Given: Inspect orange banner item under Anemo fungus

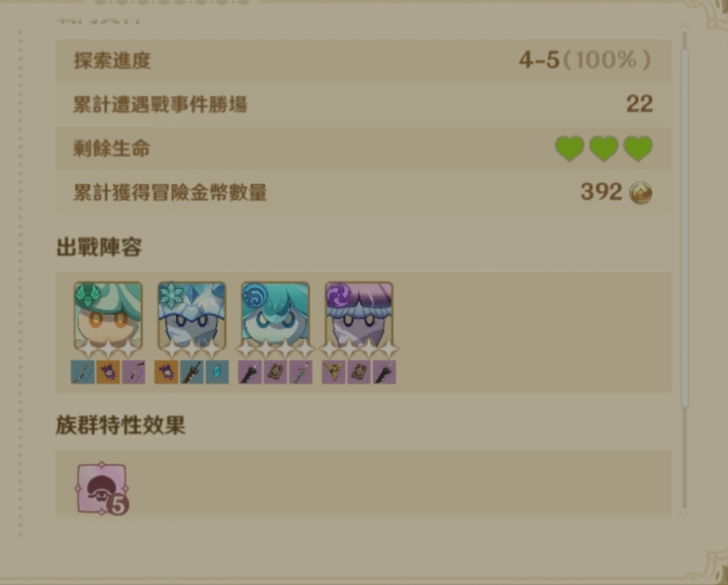Looking at the screenshot, I should pyautogui.click(x=109, y=372).
